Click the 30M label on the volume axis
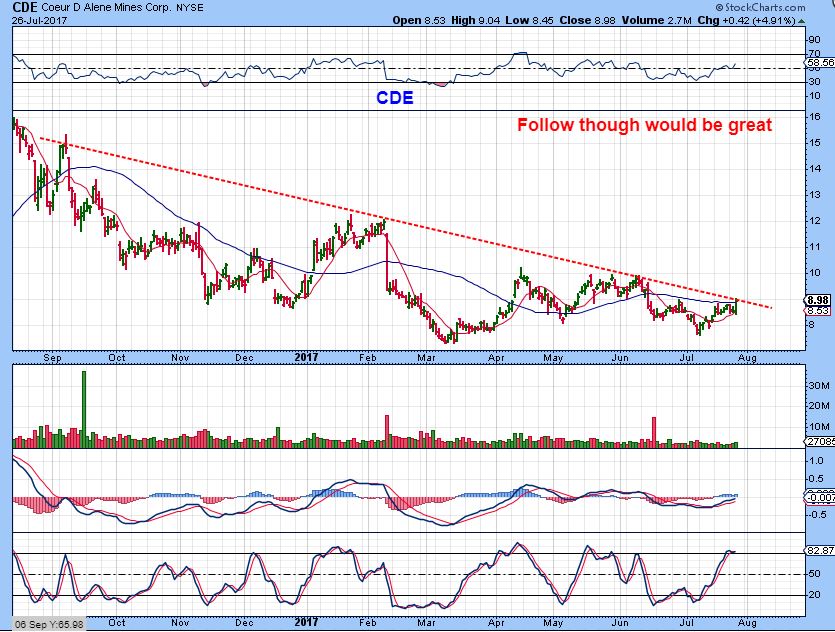This screenshot has height=632, width=835. click(820, 386)
